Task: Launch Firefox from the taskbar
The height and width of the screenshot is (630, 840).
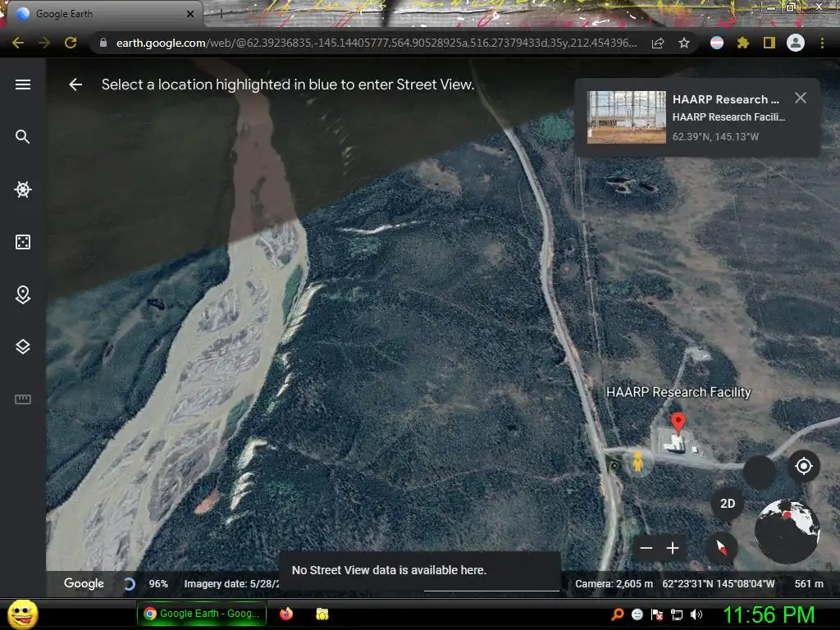Action: coord(286,614)
